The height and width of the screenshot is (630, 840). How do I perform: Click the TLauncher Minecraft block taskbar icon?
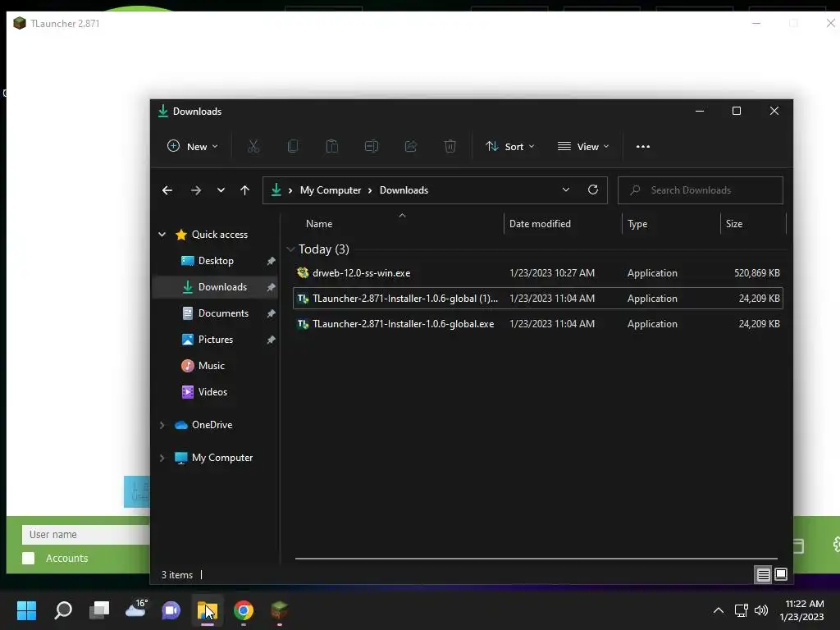[x=279, y=610]
